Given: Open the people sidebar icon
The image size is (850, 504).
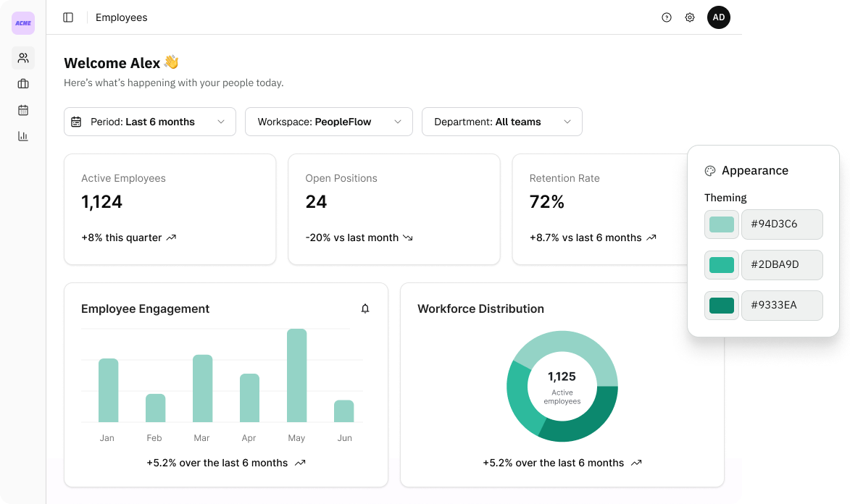Looking at the screenshot, I should click(22, 58).
